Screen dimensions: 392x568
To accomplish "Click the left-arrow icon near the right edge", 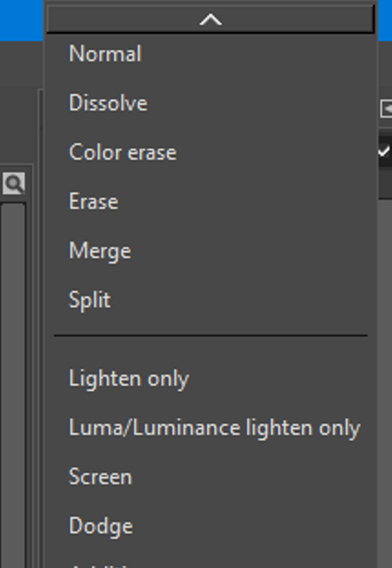I will [388, 108].
